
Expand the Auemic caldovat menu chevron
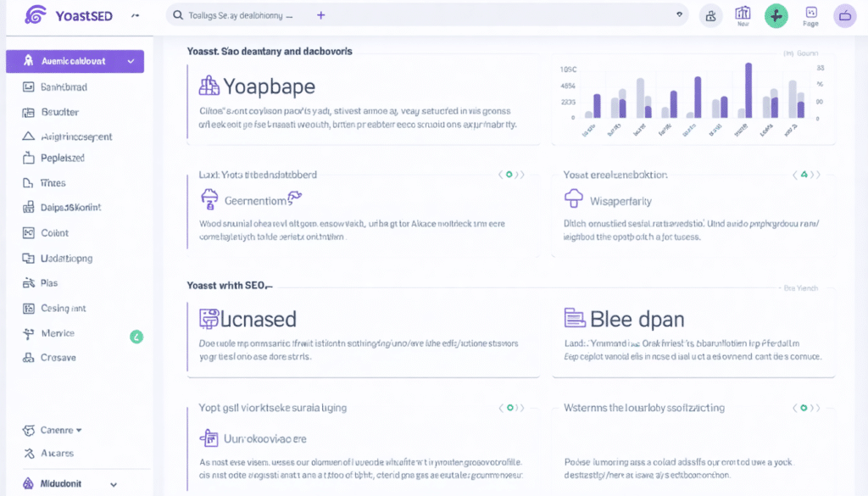pos(131,61)
